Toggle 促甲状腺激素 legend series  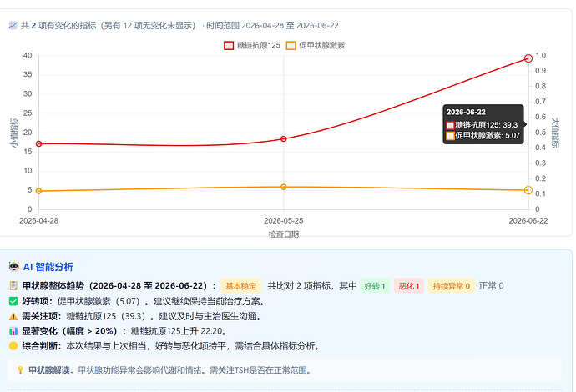[316, 46]
